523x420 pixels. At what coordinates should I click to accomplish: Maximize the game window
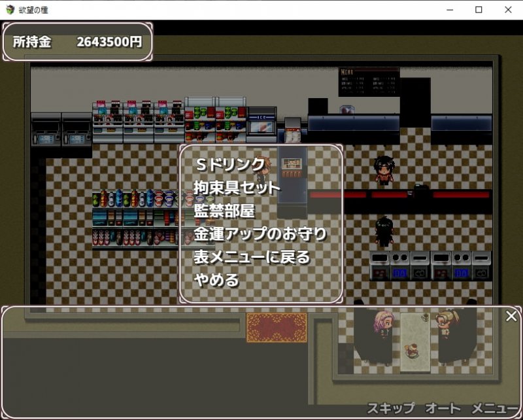pos(479,10)
